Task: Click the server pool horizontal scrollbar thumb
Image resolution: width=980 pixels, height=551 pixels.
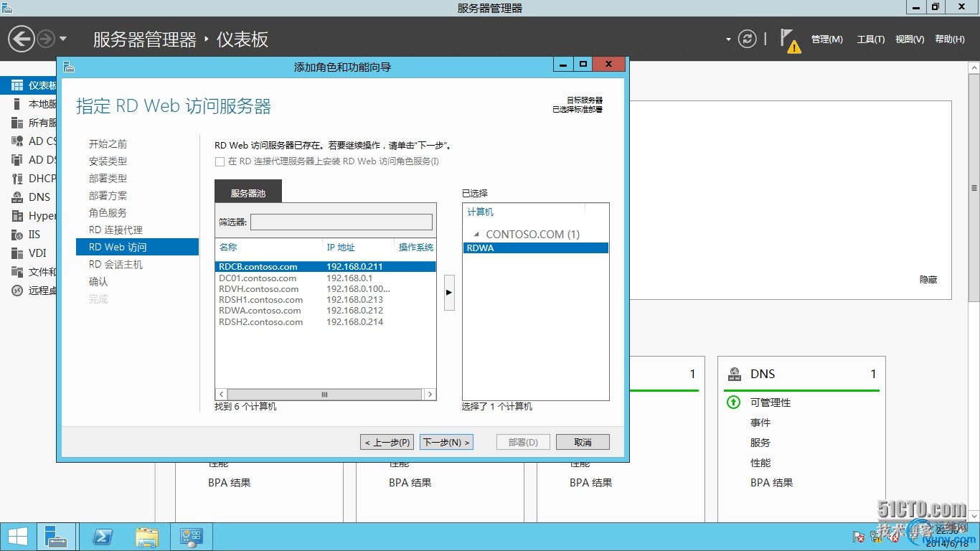Action: pos(325,395)
